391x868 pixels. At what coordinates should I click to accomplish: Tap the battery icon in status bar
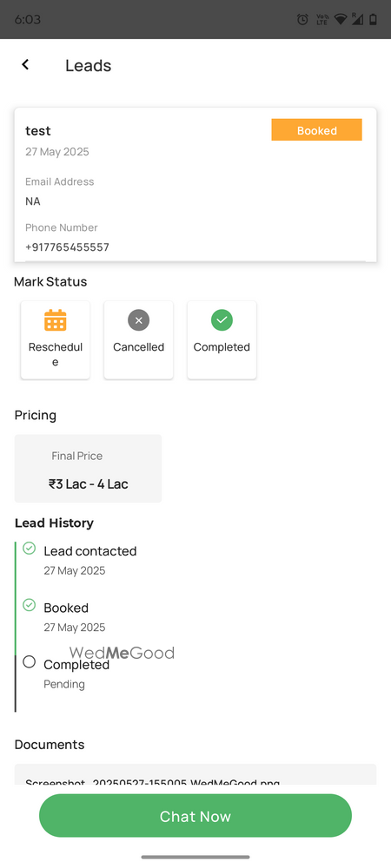(x=373, y=19)
